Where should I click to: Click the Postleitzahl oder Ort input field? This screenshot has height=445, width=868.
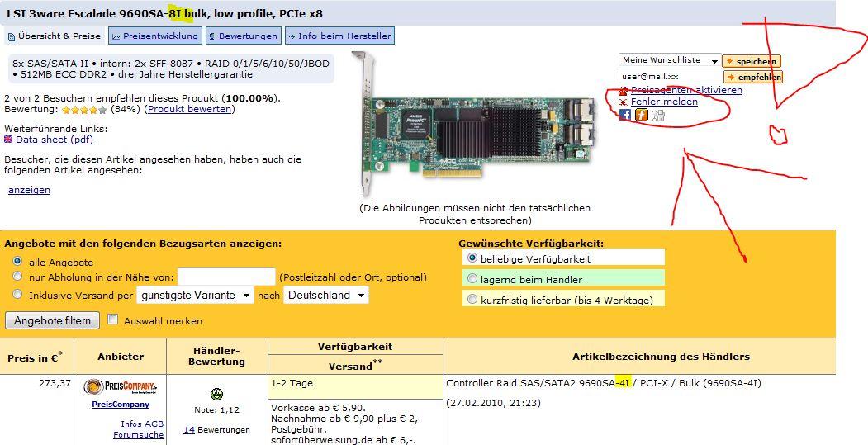225,277
